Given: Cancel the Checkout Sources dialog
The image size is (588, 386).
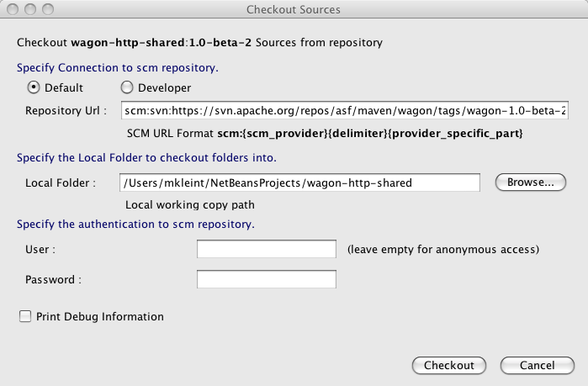Looking at the screenshot, I should coord(537,365).
